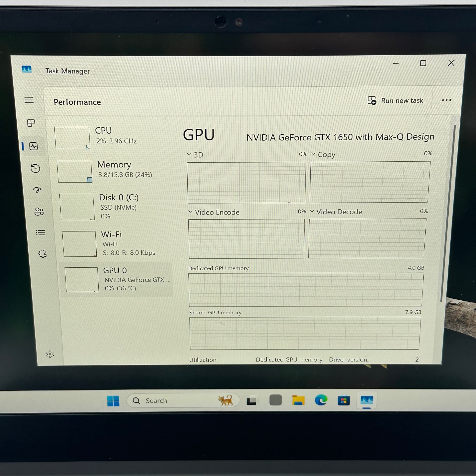Click the Disk 0 mini graph thumbnail
The width and height of the screenshot is (476, 476).
pyautogui.click(x=77, y=207)
